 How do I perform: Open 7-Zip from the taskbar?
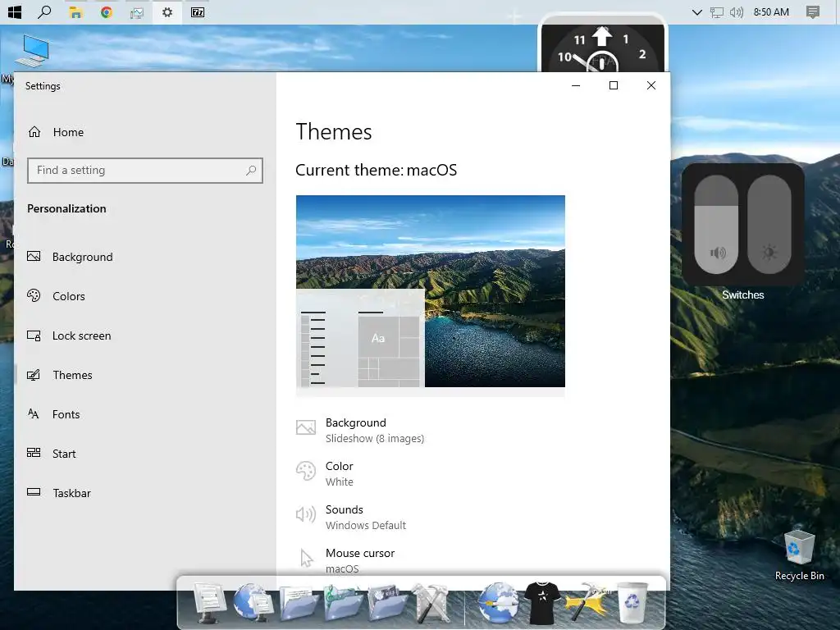[x=198, y=11]
